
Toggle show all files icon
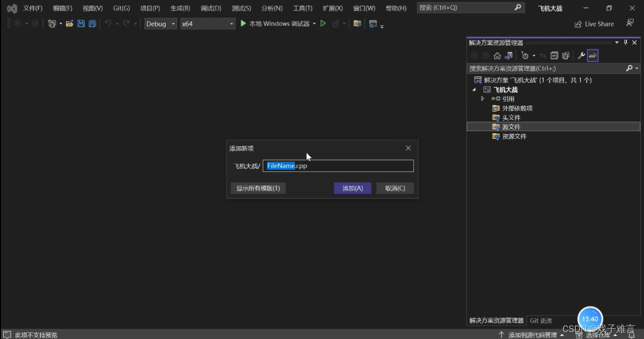pos(566,56)
